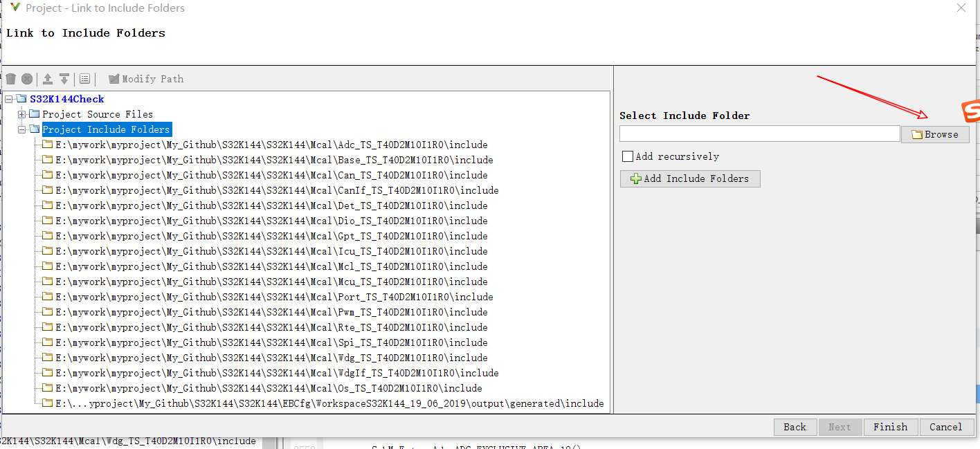Screen dimensions: 980x449
Task: Click folder icon of Gpt_TS_T40D2M10I1R0 include row
Action: [x=48, y=236]
